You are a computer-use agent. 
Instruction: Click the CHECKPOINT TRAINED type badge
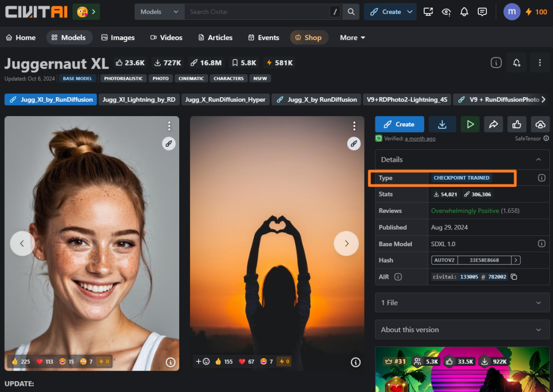461,178
